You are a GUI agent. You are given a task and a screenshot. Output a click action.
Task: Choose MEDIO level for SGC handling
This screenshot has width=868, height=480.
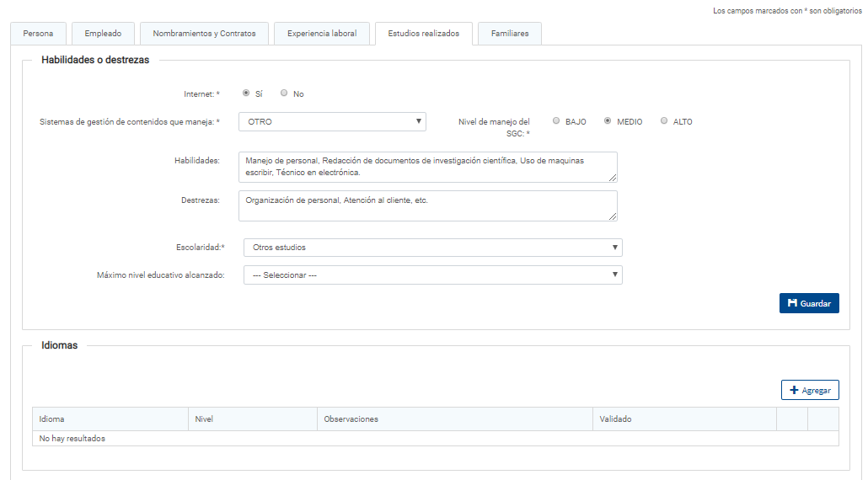pos(608,121)
